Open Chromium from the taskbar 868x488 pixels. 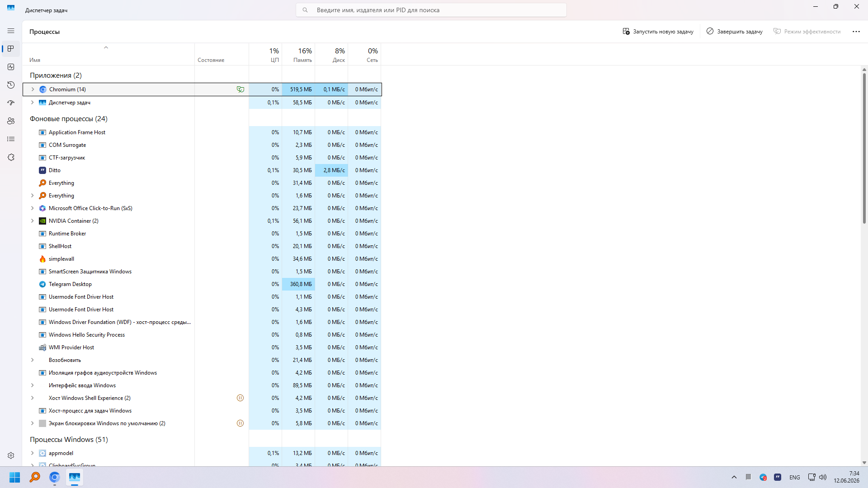55,477
